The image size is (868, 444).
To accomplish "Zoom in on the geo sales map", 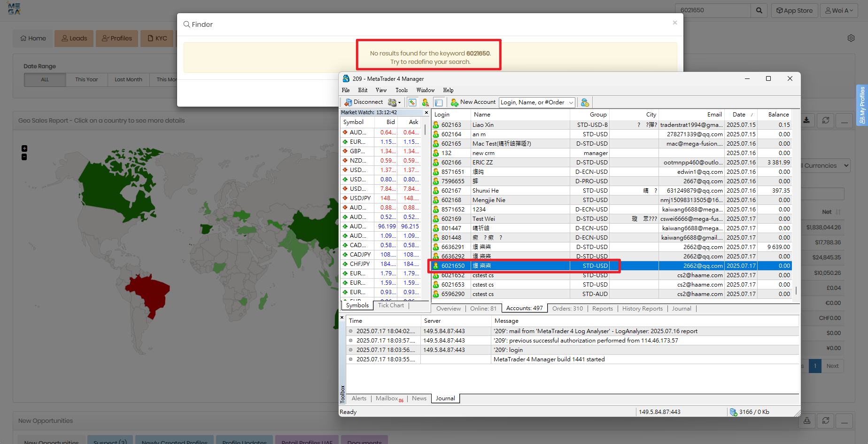I will [x=24, y=148].
